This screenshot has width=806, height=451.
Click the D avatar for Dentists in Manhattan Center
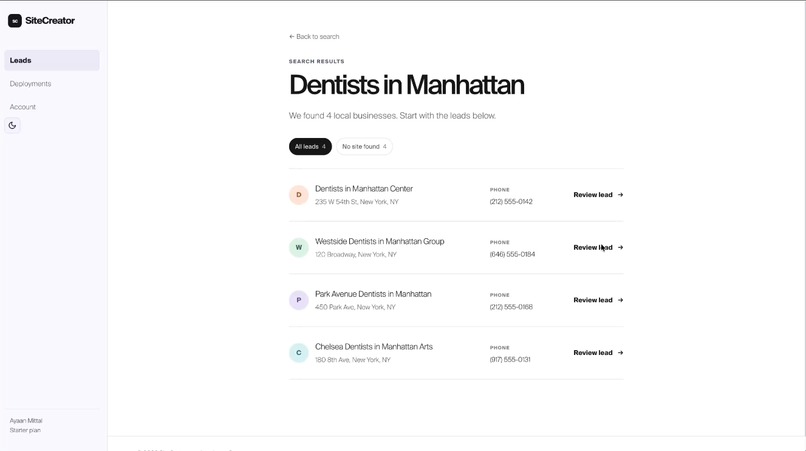(299, 195)
